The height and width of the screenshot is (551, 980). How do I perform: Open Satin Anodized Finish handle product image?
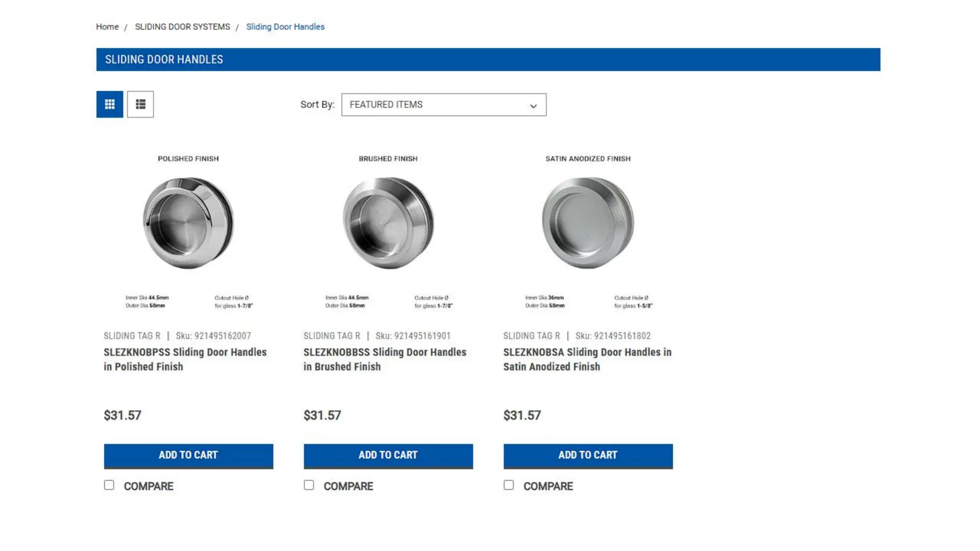click(x=588, y=232)
